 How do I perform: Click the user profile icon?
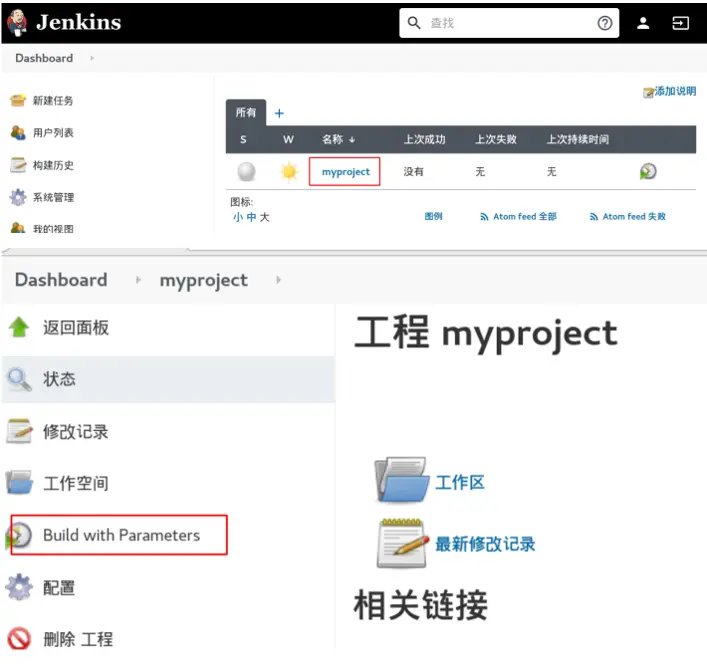(644, 23)
